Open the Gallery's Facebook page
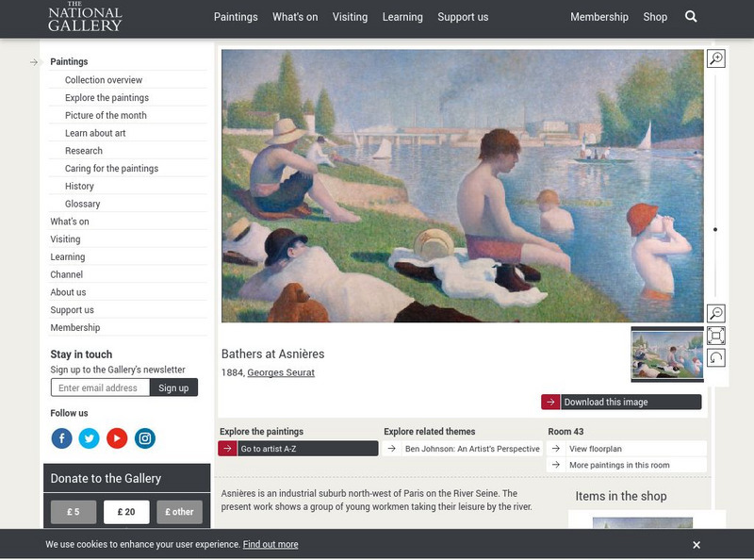The image size is (754, 560). (61, 438)
